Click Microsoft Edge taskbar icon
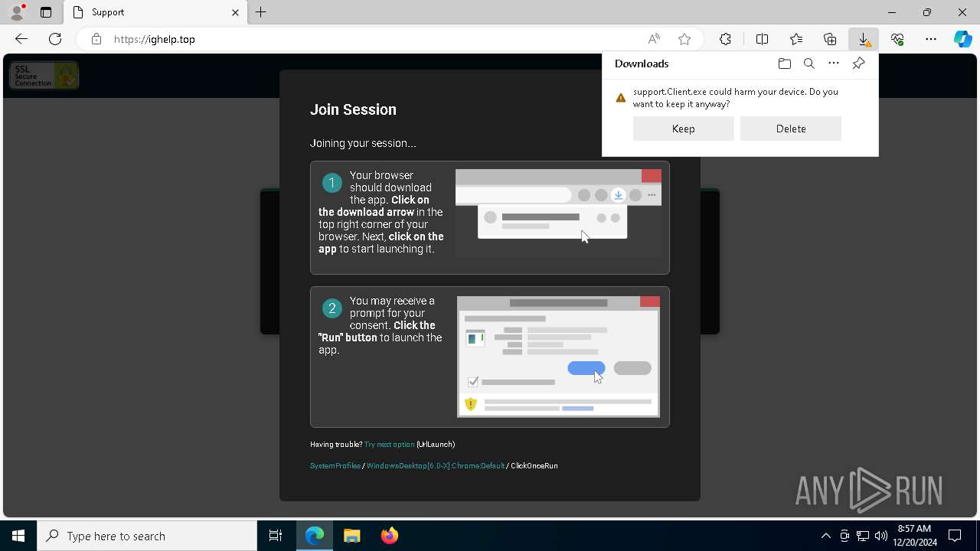The image size is (980, 551). tap(315, 536)
